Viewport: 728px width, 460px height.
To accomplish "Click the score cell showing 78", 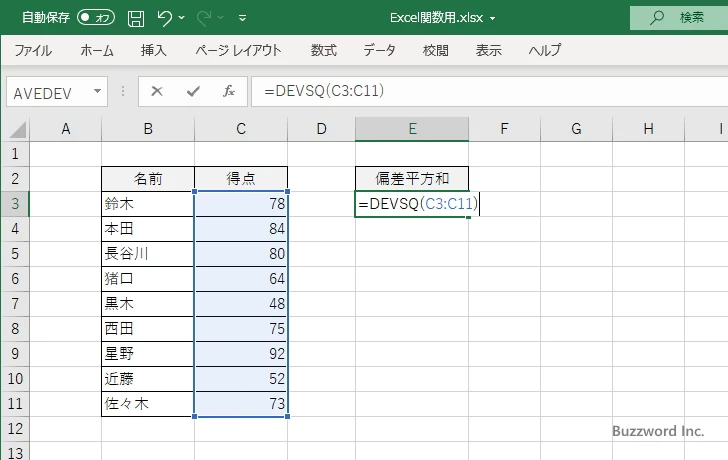I will pos(241,204).
